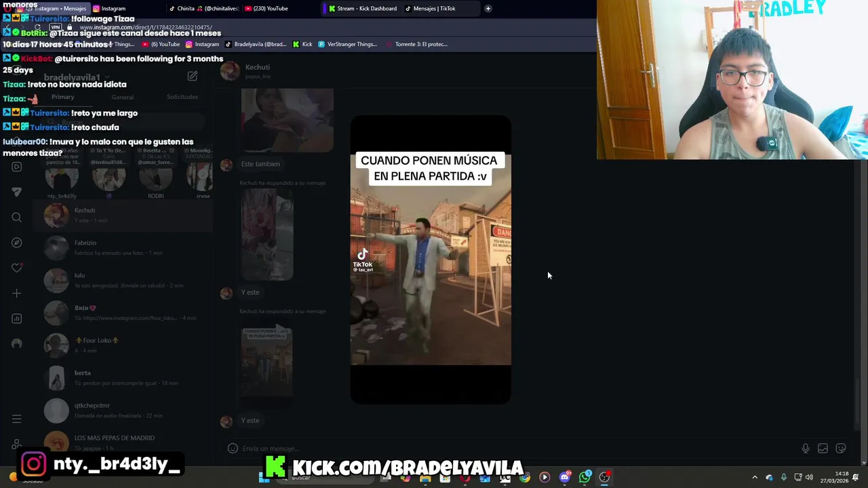Open a new browser tab with plus
The image size is (868, 488).
(x=488, y=8)
